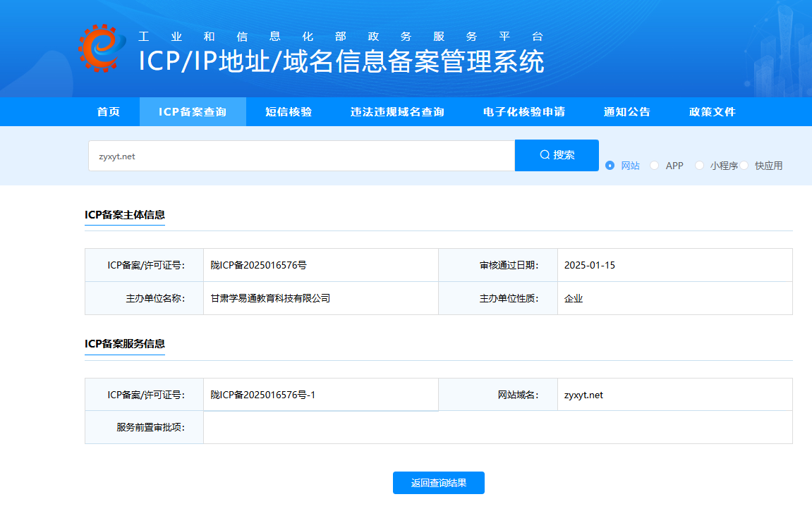Select license number 陇ICP备2025016576号 cell
The width and height of the screenshot is (812, 523).
pos(321,265)
